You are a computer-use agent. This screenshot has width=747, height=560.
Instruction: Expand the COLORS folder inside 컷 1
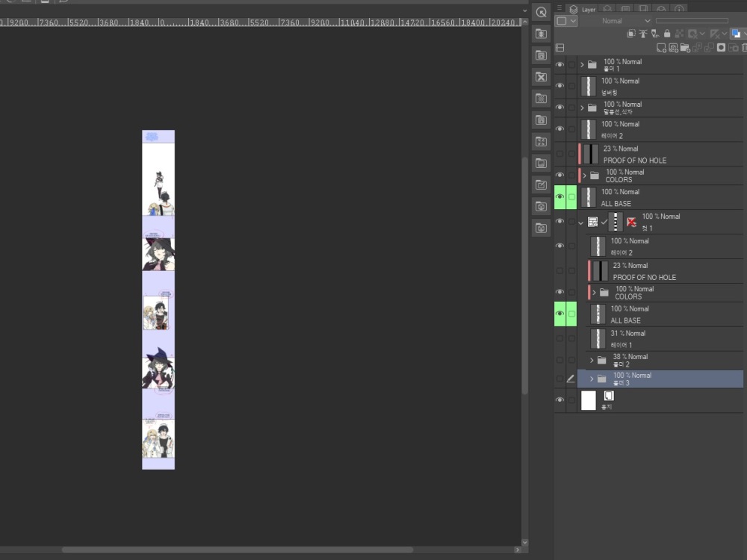click(594, 293)
